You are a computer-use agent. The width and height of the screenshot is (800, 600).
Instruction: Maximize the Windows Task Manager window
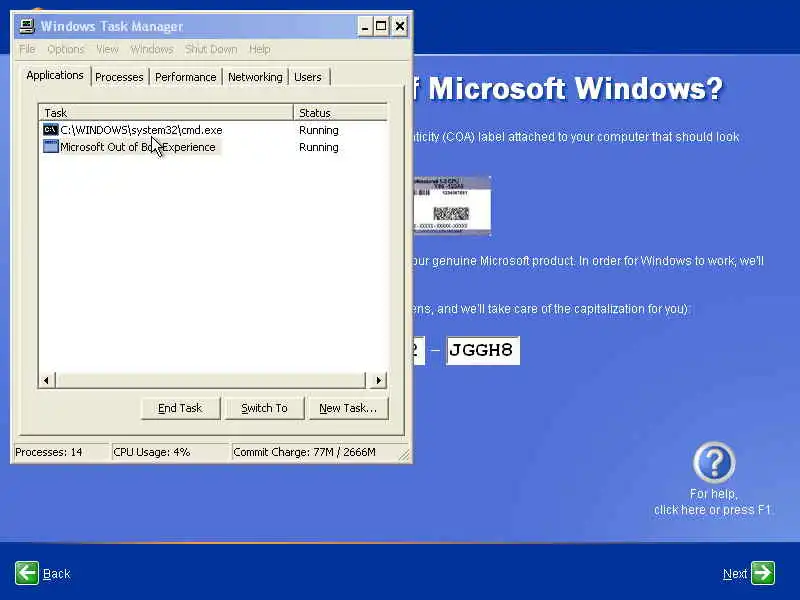tap(381, 27)
